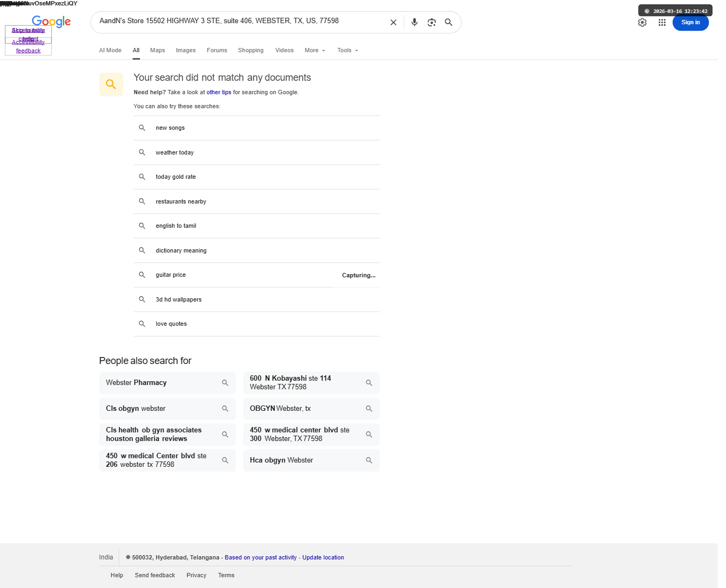
Task: Clear the search box with X icon
Action: (x=393, y=23)
